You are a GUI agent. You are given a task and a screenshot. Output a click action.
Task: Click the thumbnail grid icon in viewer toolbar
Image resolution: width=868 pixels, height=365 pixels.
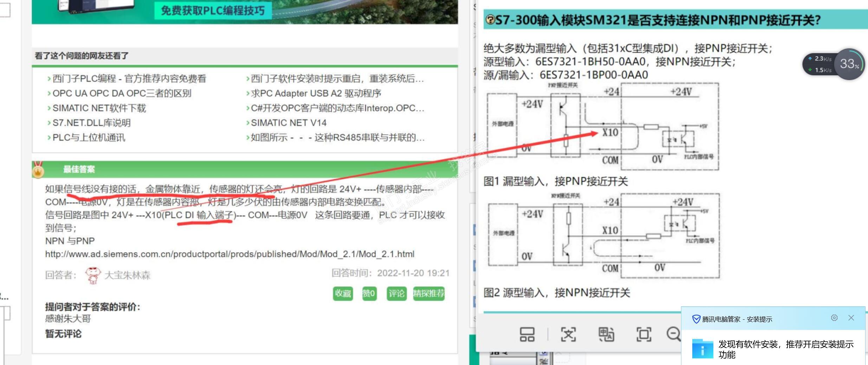point(527,334)
